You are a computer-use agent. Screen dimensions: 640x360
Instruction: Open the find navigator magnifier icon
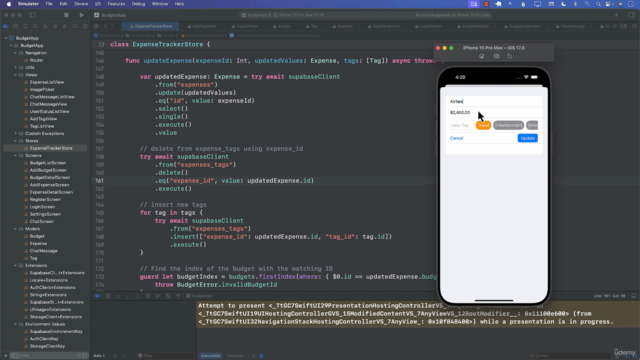tap(35, 26)
